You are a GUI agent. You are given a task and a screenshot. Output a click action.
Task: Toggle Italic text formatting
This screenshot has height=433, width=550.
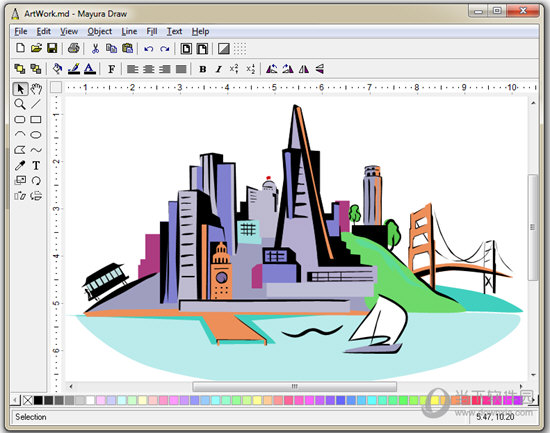click(x=219, y=69)
